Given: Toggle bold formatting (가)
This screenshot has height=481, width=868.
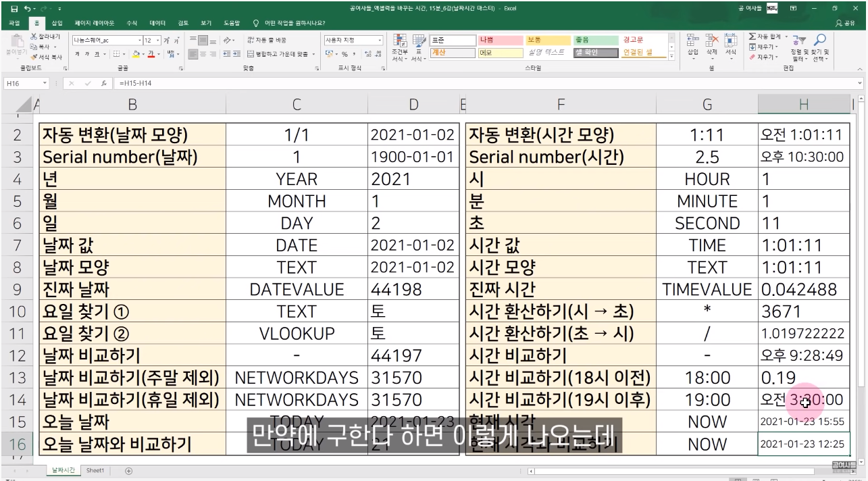Looking at the screenshot, I should click(x=77, y=54).
